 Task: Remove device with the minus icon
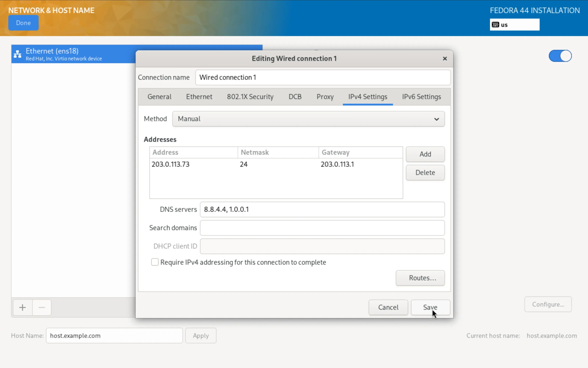[42, 307]
